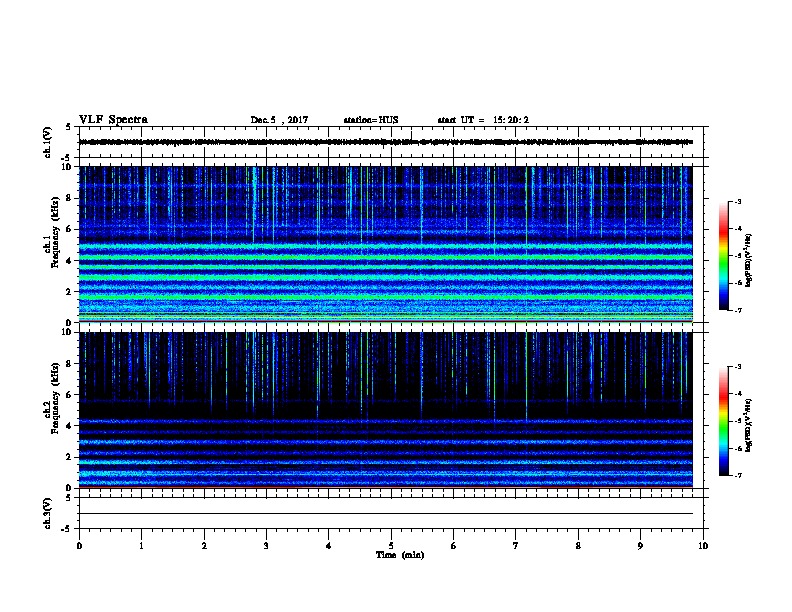This screenshot has height=612, width=792.
Task: Click the "5" tick on ch.1 voltage axis
Action: pyautogui.click(x=69, y=127)
